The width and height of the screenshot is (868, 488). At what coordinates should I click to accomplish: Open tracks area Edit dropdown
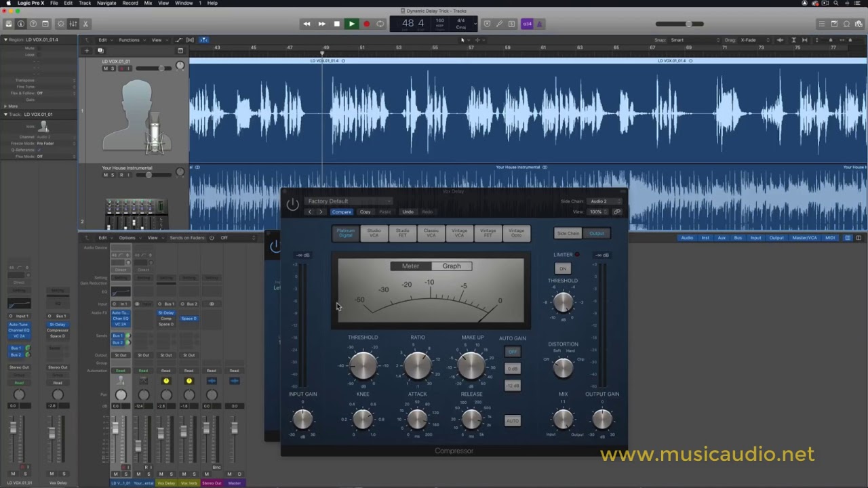(104, 40)
